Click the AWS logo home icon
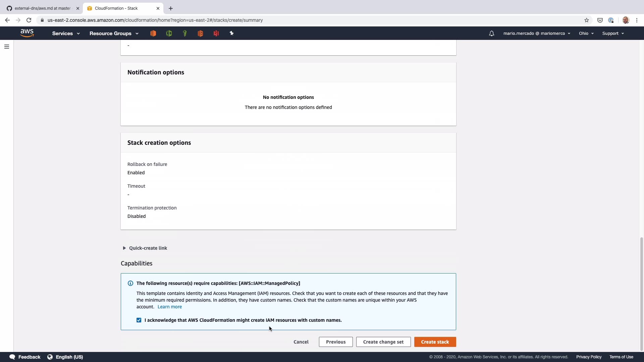 point(27,33)
